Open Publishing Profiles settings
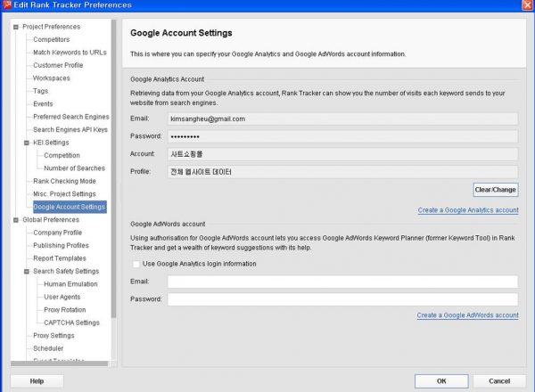Viewport: 535px width, 392px height. (x=61, y=246)
